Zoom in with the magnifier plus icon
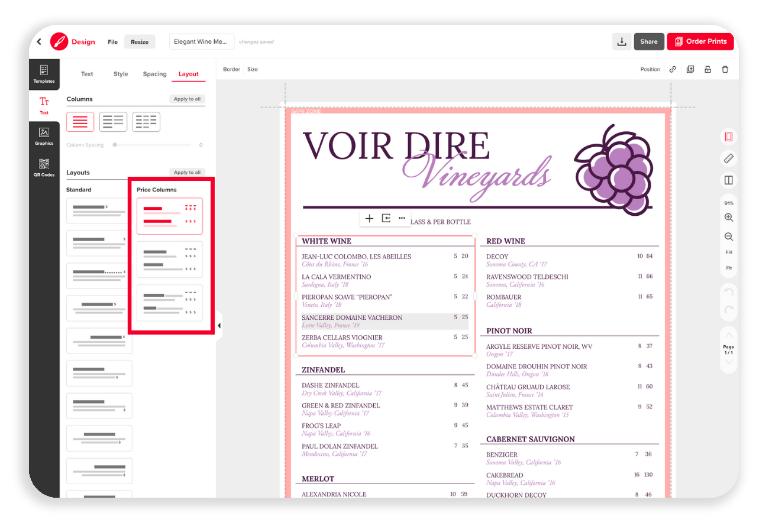This screenshot has height=532, width=769. pyautogui.click(x=729, y=218)
